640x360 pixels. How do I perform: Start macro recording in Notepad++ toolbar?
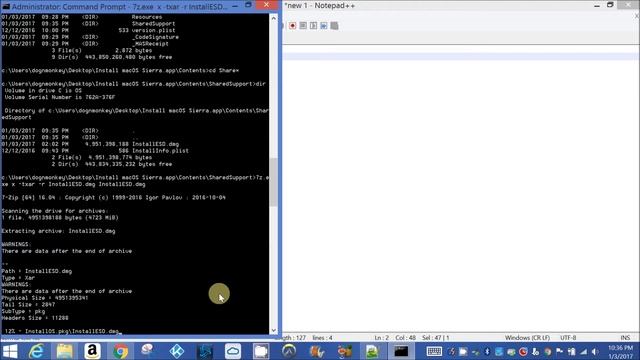click(293, 26)
